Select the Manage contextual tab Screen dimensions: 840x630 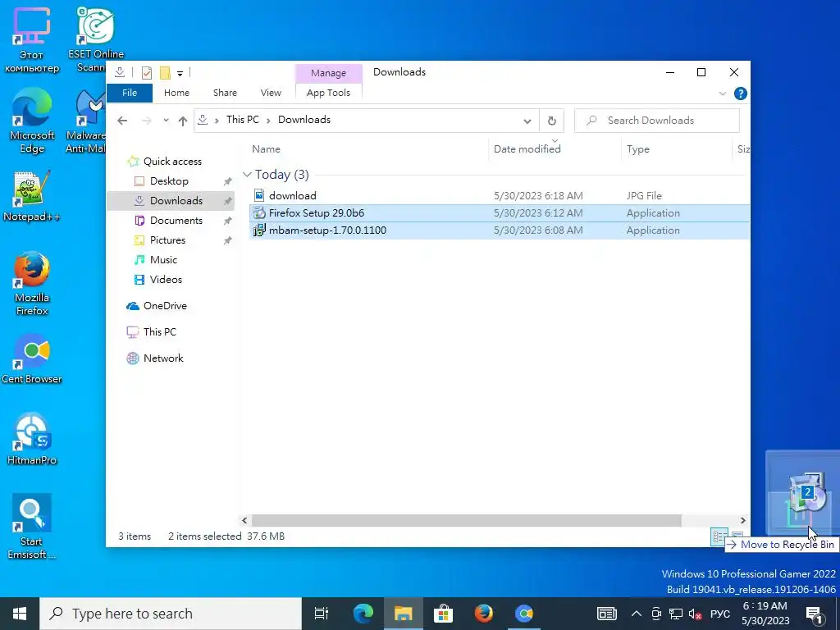[x=328, y=73]
